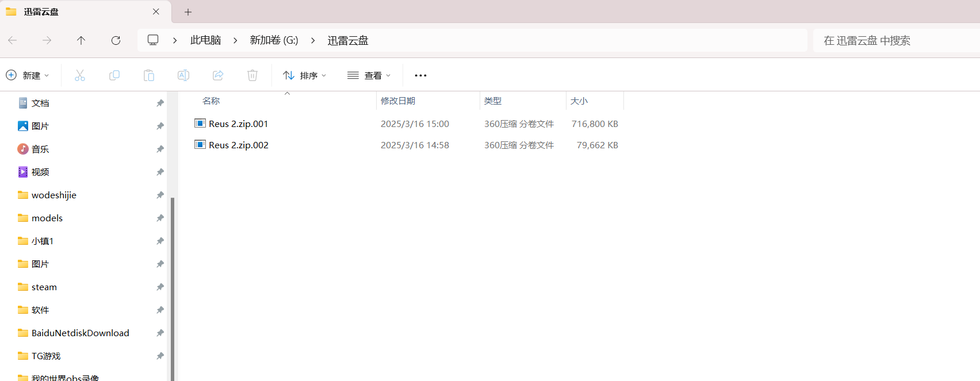Open the three-dot more options menu

click(x=421, y=75)
